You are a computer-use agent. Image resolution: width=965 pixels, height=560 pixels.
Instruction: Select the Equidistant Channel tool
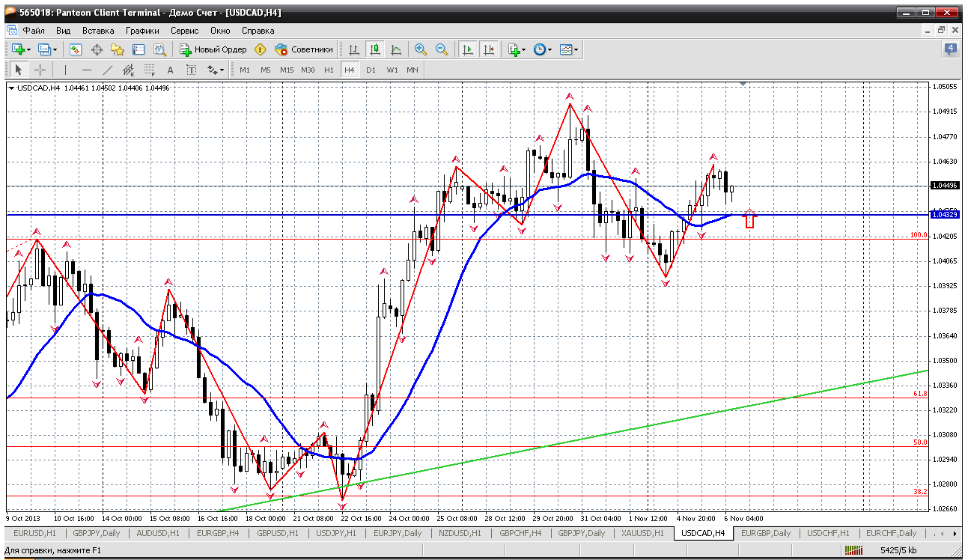click(x=129, y=70)
